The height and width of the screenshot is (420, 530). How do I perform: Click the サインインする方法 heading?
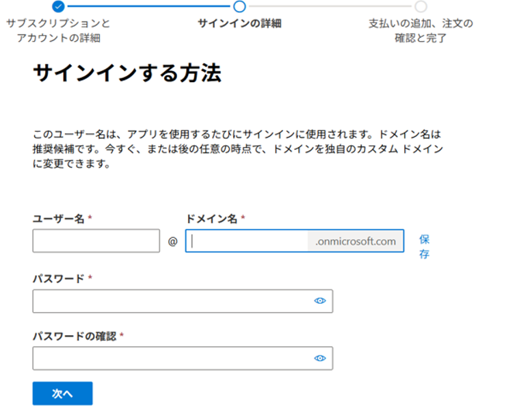(127, 73)
